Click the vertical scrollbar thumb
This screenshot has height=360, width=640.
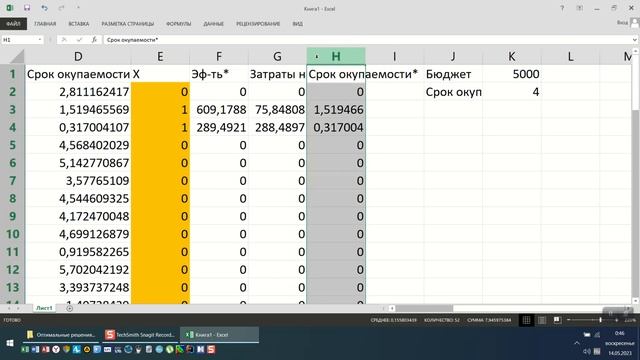click(x=635, y=82)
